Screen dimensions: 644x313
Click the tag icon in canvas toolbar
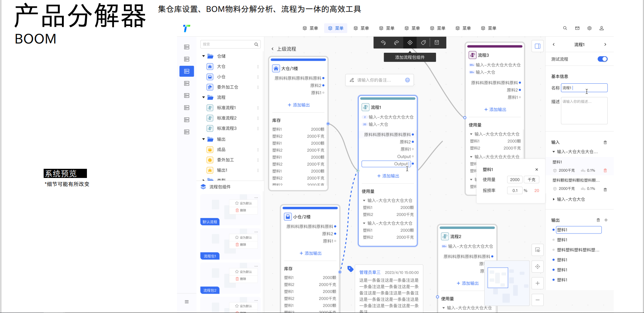[x=423, y=43]
